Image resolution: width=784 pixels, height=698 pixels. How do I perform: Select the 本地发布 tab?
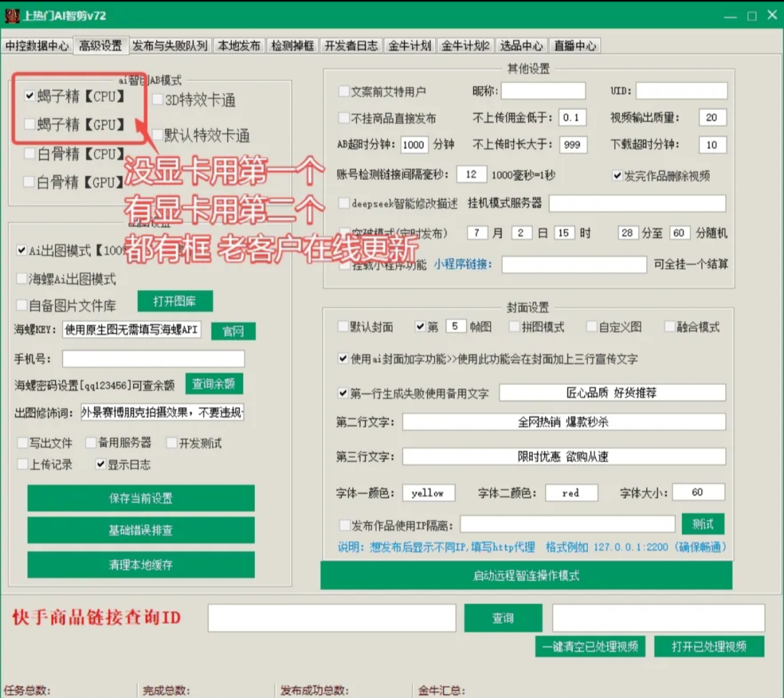pos(239,46)
